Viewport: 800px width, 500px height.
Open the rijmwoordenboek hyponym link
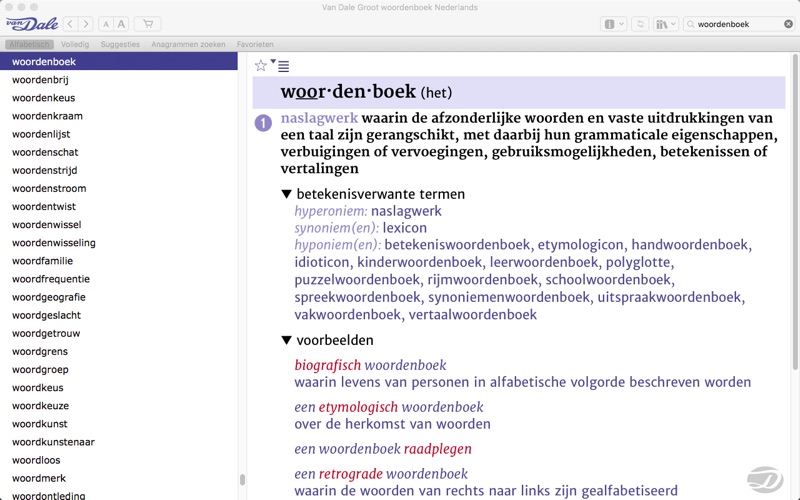pos(483,280)
